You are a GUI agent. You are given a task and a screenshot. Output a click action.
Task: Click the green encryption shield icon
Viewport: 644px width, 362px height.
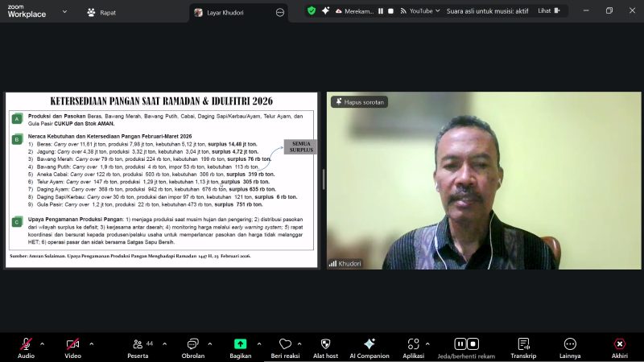[x=312, y=10]
